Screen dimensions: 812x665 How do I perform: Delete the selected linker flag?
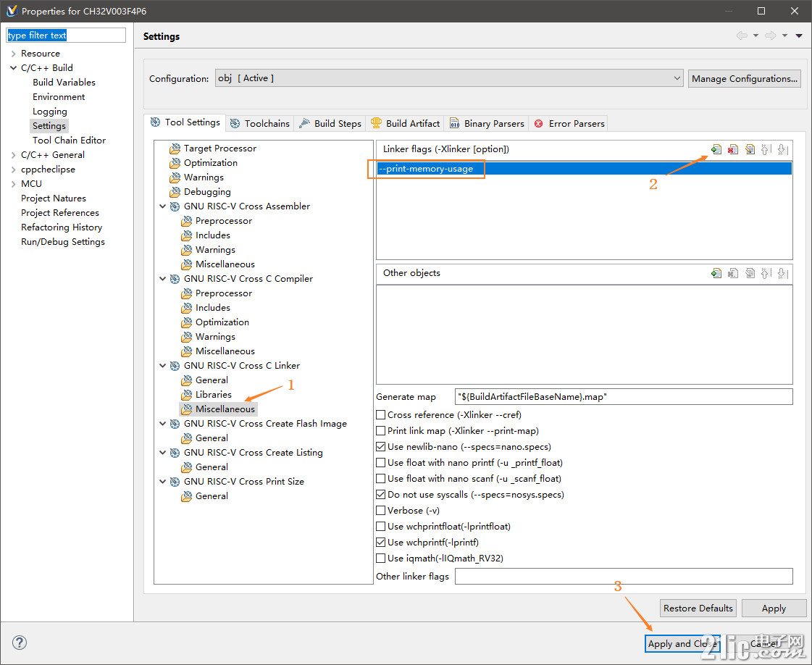coord(733,149)
